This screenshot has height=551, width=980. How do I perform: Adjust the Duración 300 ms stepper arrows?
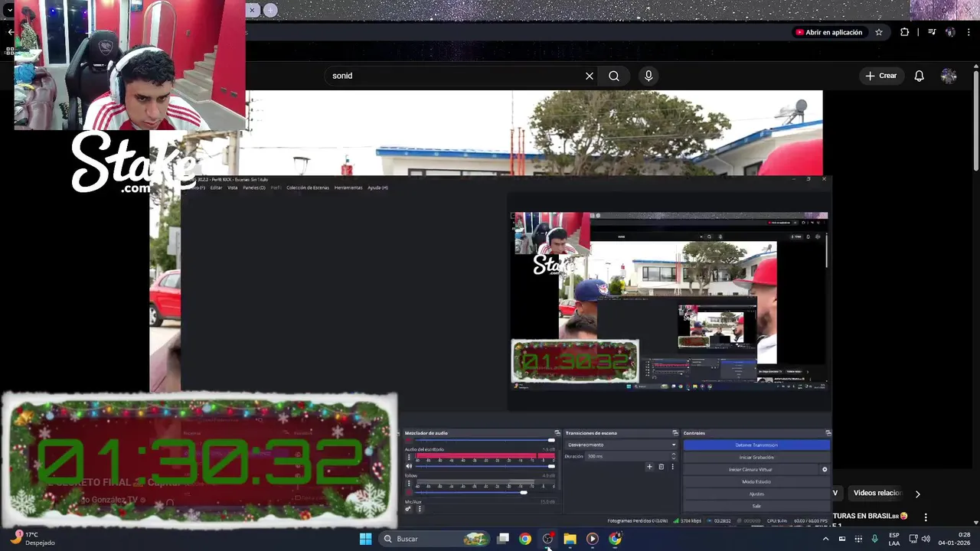click(673, 456)
